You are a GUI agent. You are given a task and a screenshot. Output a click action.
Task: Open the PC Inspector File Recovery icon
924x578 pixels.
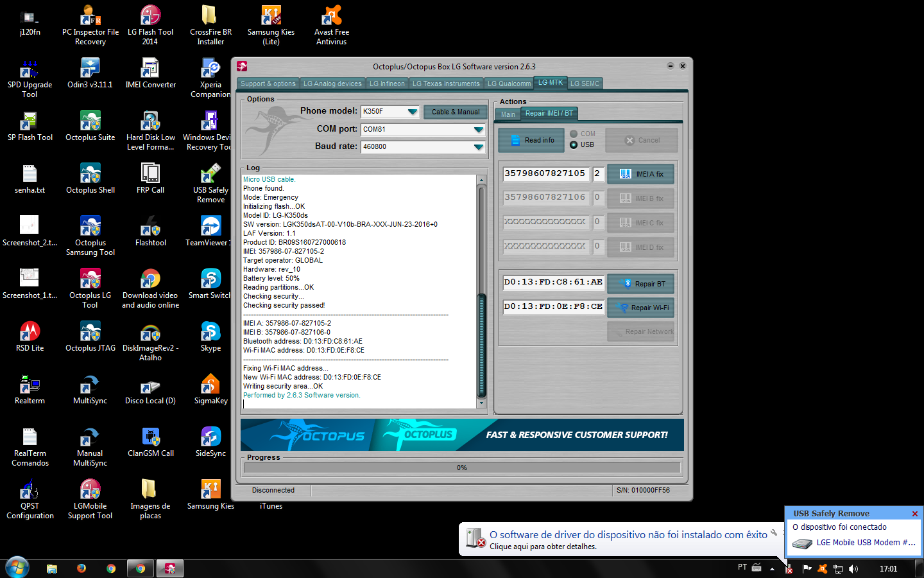[90, 25]
